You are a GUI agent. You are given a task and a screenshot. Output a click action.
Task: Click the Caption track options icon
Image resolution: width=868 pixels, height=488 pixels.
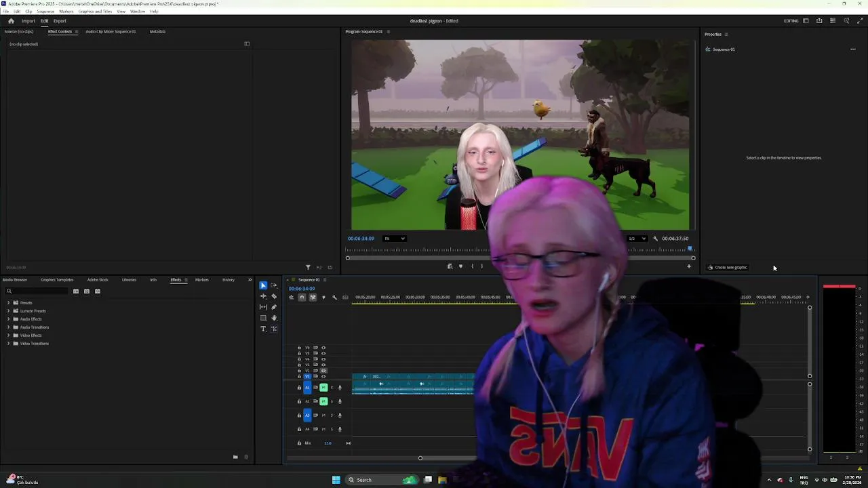[345, 297]
